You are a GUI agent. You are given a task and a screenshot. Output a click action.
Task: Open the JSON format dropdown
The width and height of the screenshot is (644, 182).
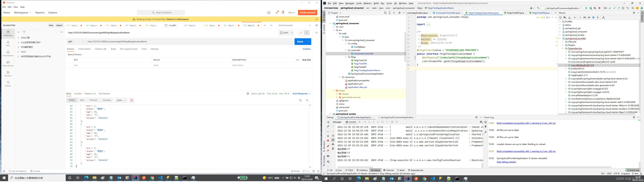[121, 100]
